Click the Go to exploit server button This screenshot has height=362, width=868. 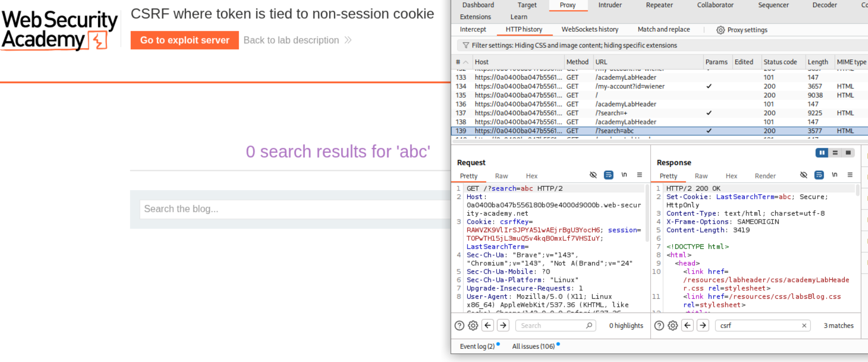tap(185, 40)
